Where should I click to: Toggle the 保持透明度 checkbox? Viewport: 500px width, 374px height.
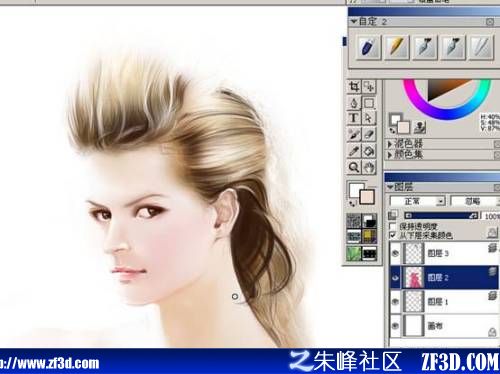pos(393,226)
